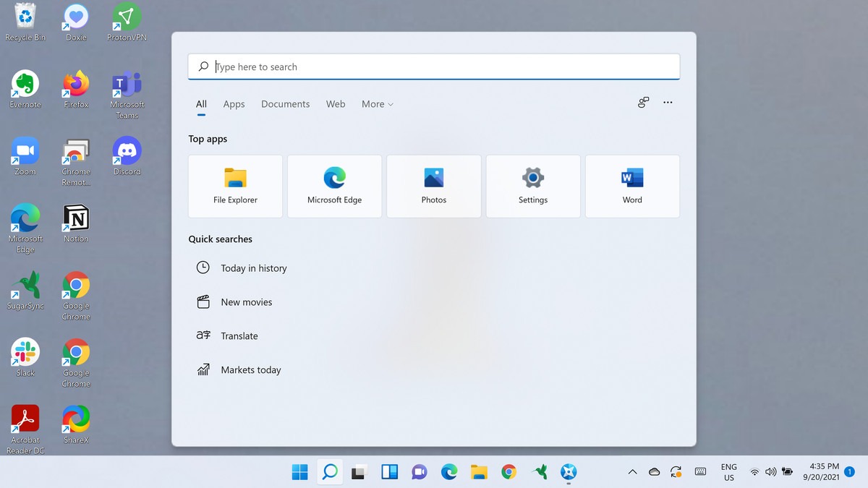Click the Today in history quick search
Screen dimensions: 868x488
(253, 268)
